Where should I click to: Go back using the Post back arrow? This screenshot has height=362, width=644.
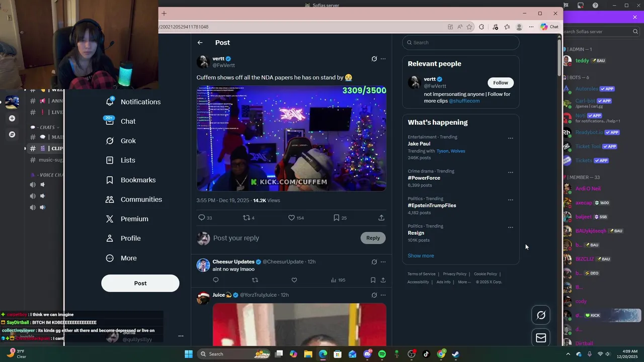click(200, 43)
